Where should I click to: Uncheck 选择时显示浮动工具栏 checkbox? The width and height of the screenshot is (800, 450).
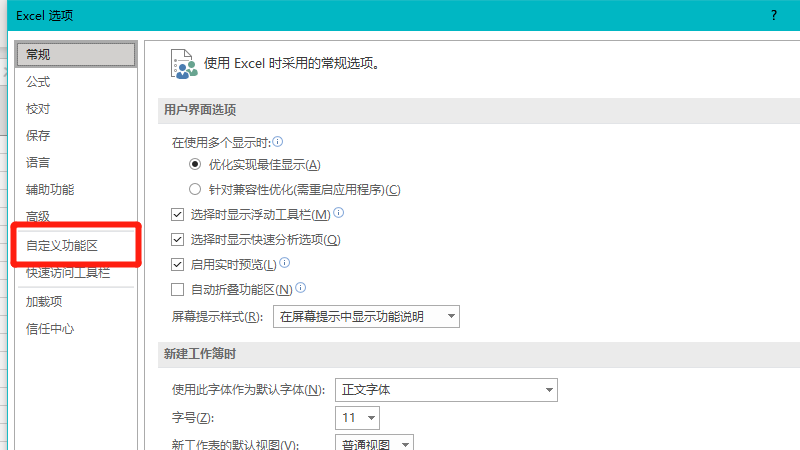pyautogui.click(x=178, y=215)
